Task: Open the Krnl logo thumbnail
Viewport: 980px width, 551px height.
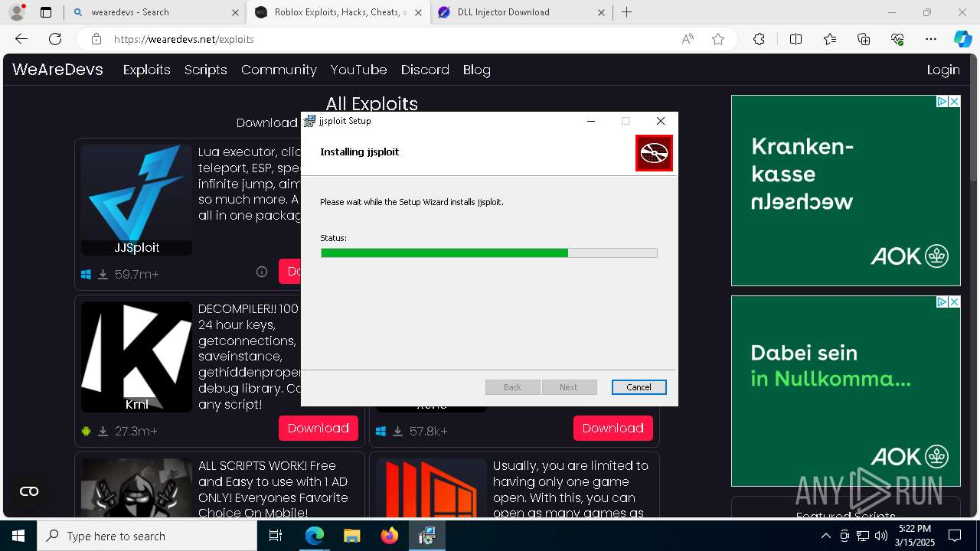Action: point(136,357)
